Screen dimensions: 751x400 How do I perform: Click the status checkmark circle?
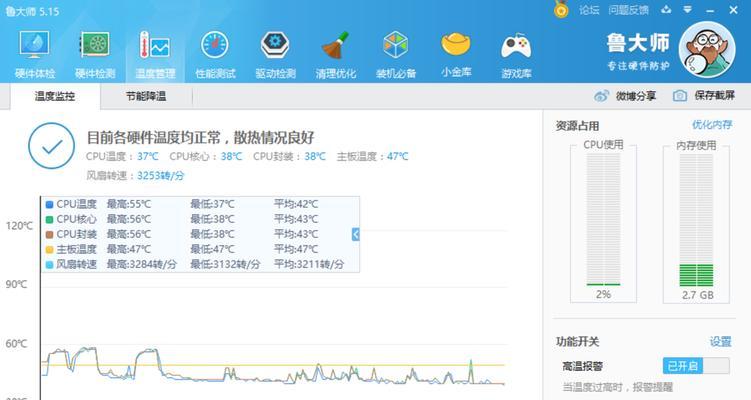(x=52, y=146)
